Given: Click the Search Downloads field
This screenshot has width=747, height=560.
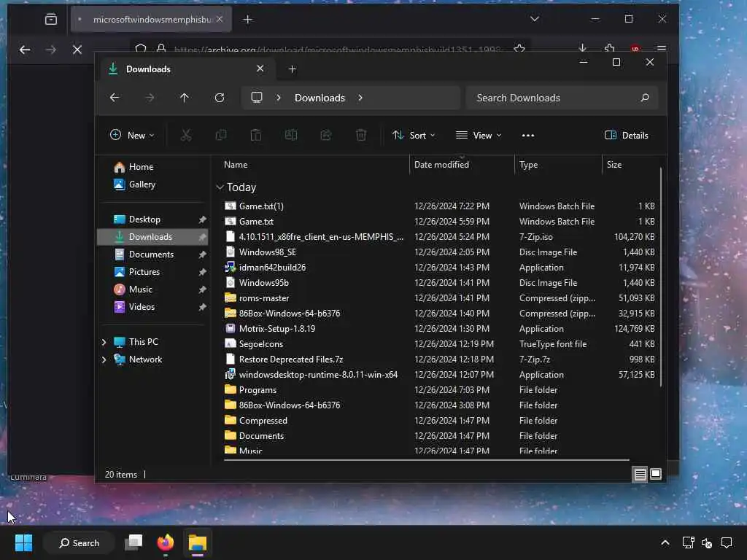Looking at the screenshot, I should coord(562,98).
